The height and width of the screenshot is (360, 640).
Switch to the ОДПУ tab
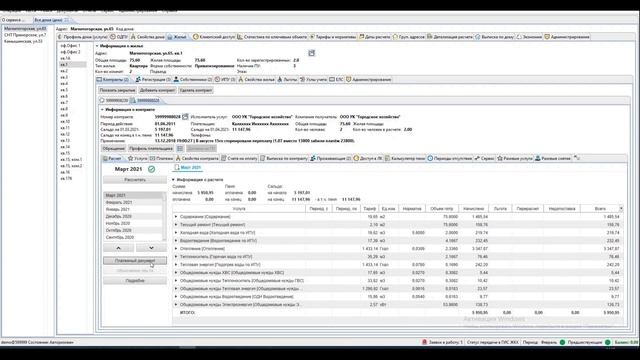tap(120, 37)
